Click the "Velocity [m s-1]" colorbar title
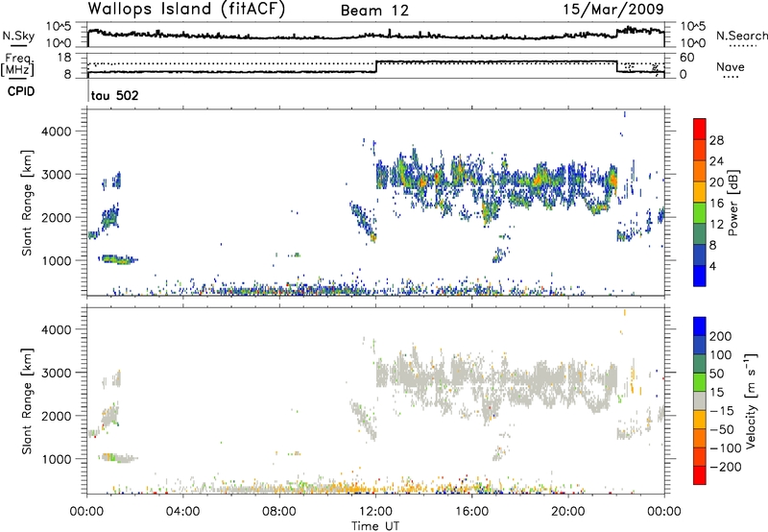This screenshot has height=532, width=768. click(x=751, y=400)
